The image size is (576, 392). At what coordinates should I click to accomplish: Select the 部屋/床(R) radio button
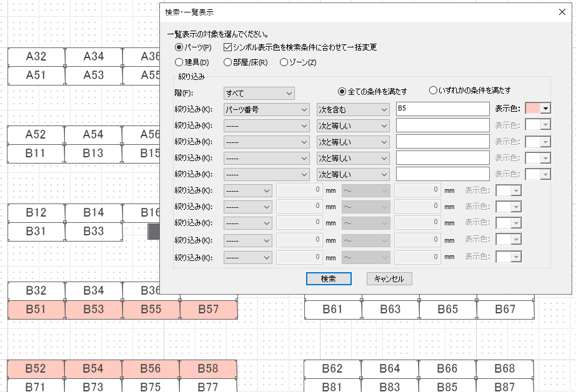[x=227, y=62]
